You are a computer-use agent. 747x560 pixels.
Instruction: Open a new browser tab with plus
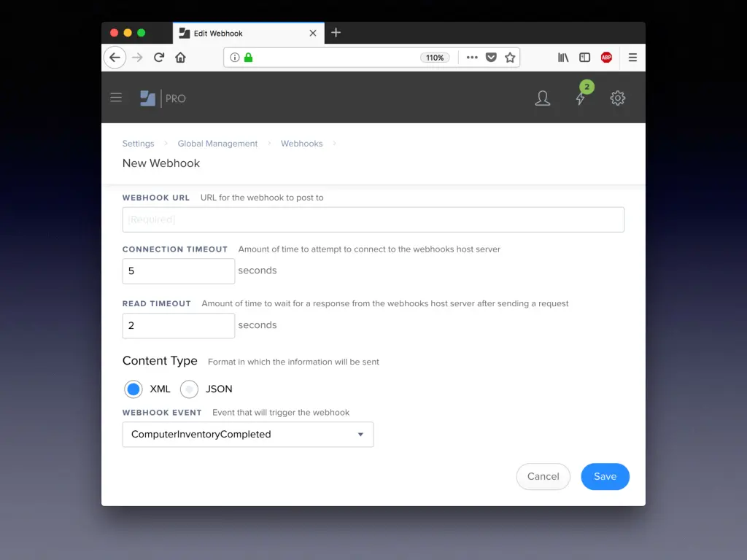tap(336, 32)
